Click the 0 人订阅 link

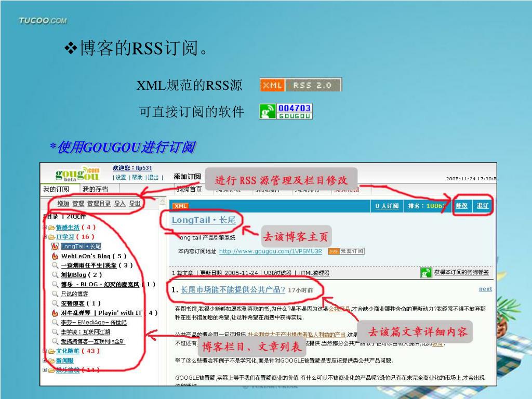[x=387, y=206]
